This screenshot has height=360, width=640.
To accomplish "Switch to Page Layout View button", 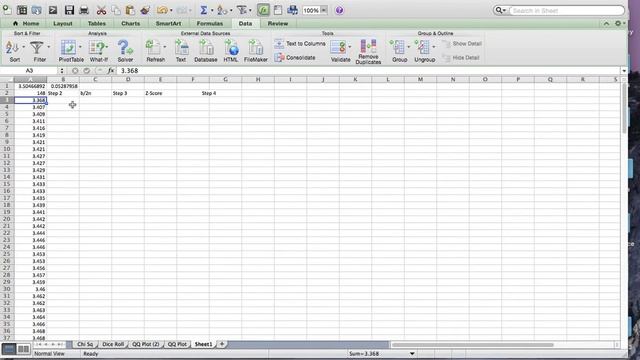I will (23, 349).
